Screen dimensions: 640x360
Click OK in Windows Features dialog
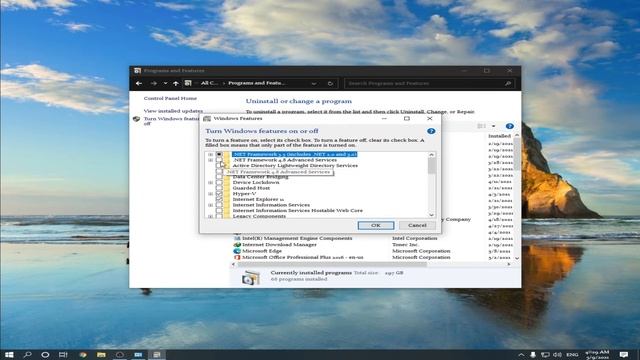(376, 225)
